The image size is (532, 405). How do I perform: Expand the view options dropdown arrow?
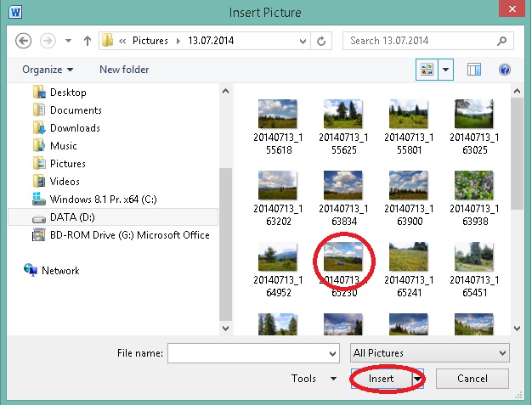click(446, 70)
